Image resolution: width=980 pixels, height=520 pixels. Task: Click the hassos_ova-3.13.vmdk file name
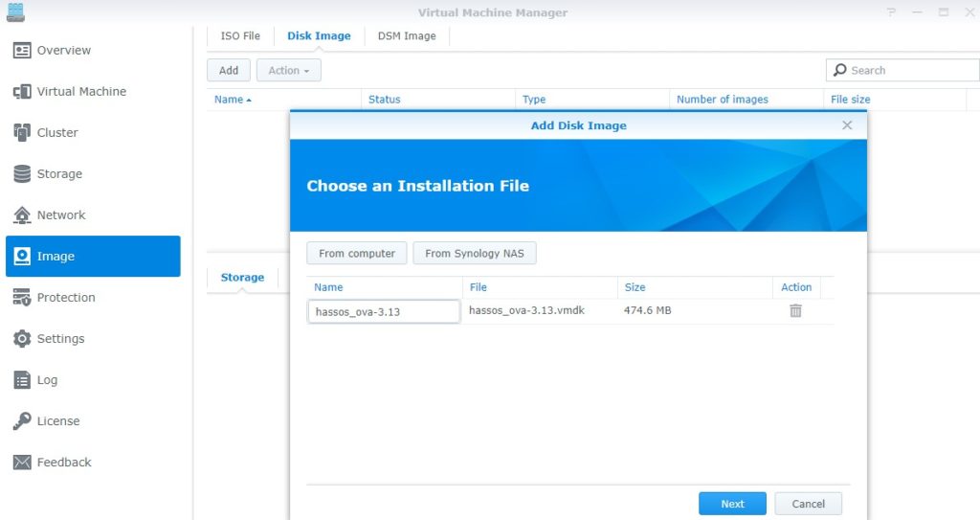[527, 310]
